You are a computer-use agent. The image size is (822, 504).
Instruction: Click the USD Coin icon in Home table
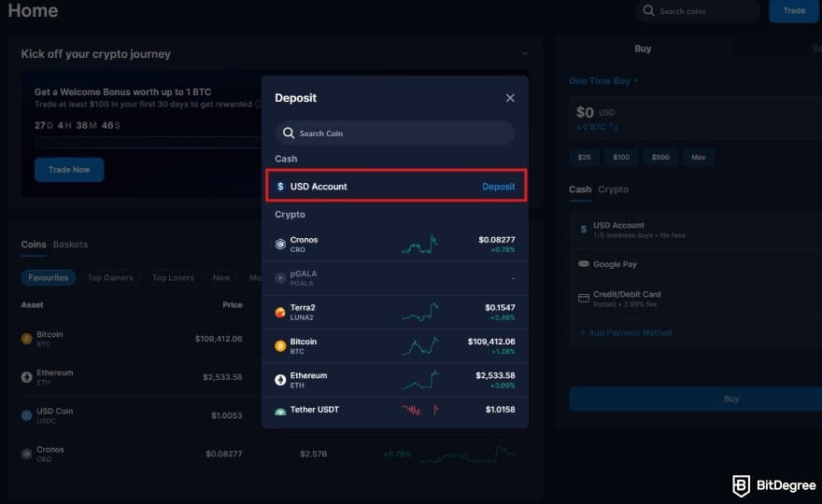click(26, 415)
